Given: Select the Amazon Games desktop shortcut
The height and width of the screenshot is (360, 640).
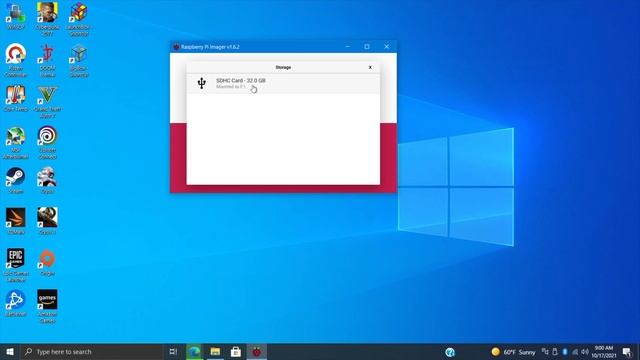Looking at the screenshot, I should click(47, 307).
